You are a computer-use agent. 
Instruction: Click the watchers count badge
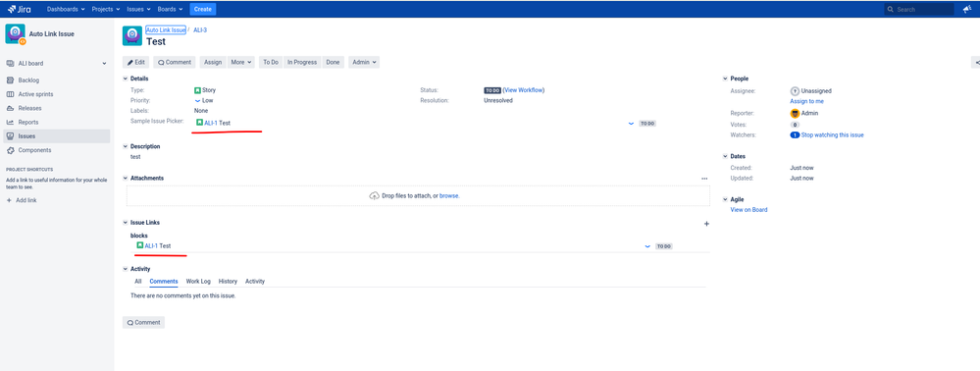click(795, 135)
